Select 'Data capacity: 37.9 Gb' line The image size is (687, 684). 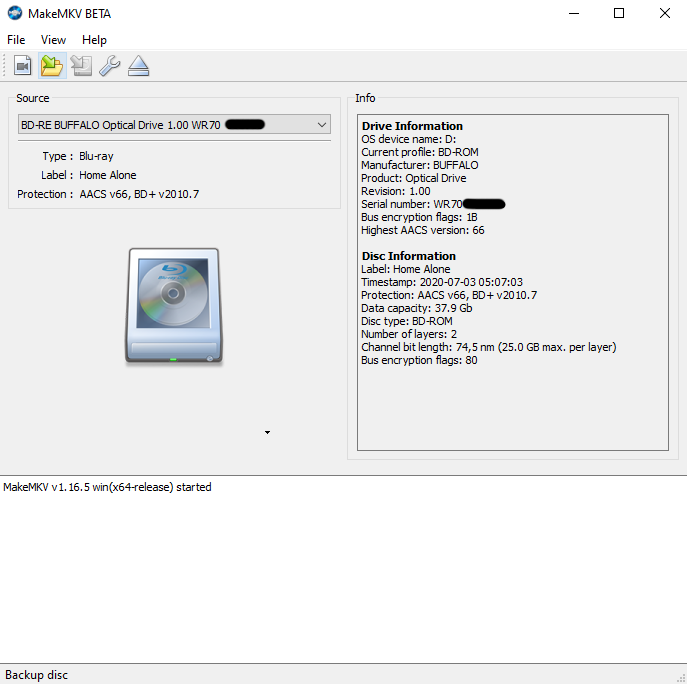pos(417,308)
